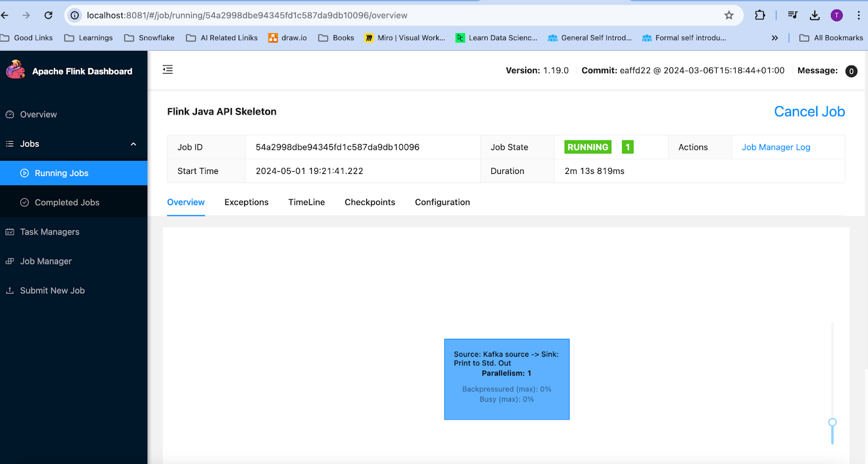The height and width of the screenshot is (464, 868).
Task: Click the message count badge 0
Action: 851,71
